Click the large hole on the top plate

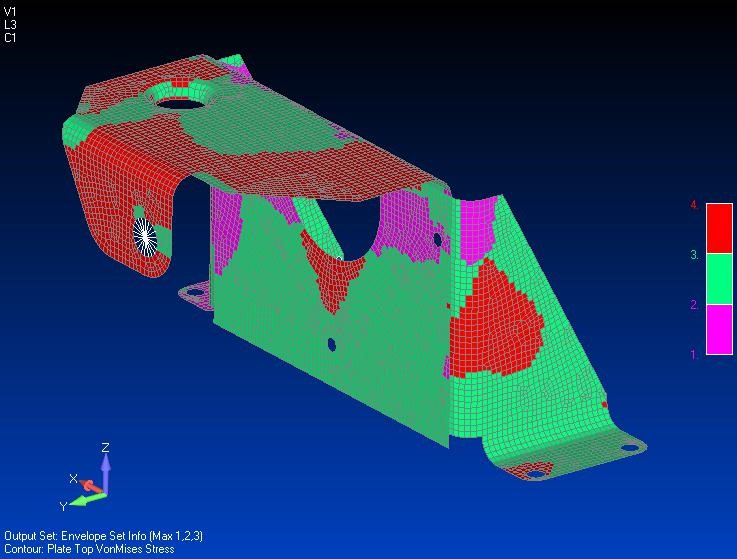[180, 103]
